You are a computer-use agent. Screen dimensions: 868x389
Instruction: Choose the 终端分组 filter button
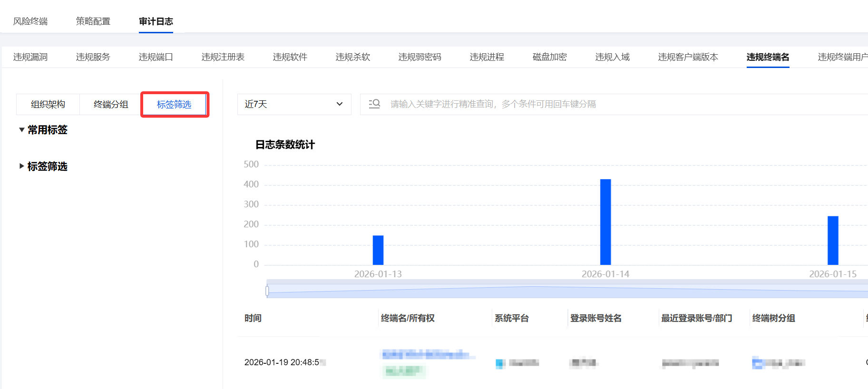pos(111,104)
